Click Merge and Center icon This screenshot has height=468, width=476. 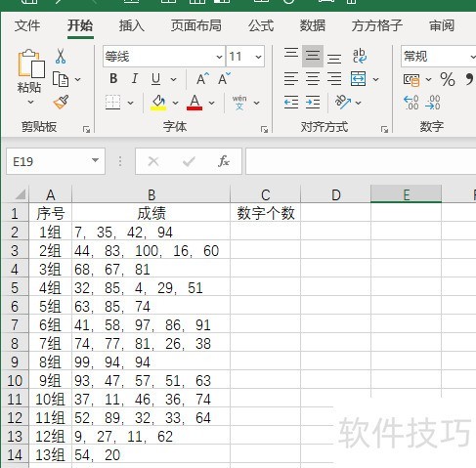[x=358, y=79]
